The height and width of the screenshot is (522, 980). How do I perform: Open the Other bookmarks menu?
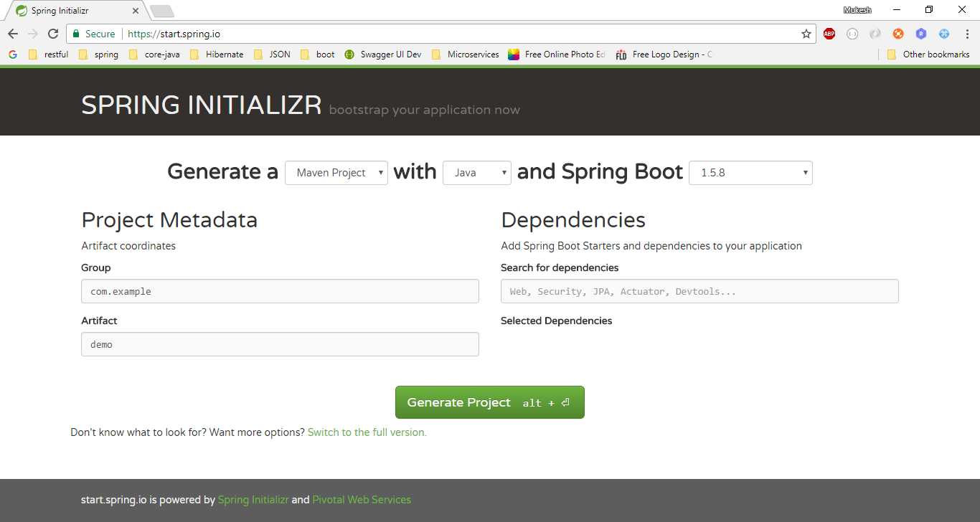929,54
